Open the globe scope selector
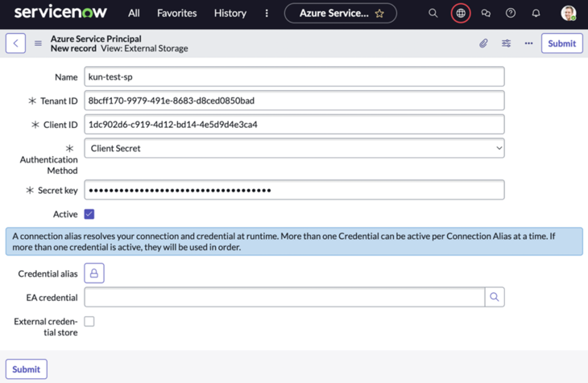Screen dimensions: 588x383 click(461, 13)
